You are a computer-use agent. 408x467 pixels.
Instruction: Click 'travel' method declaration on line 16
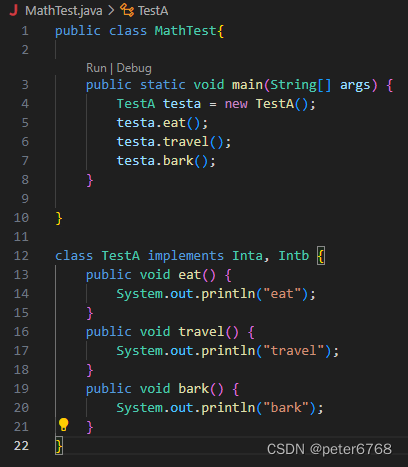pyautogui.click(x=201, y=332)
